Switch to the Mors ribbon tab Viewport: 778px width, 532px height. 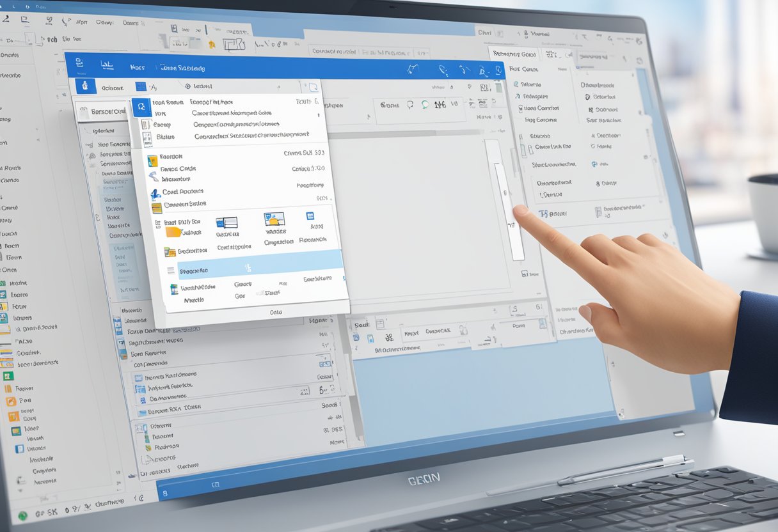tap(136, 66)
